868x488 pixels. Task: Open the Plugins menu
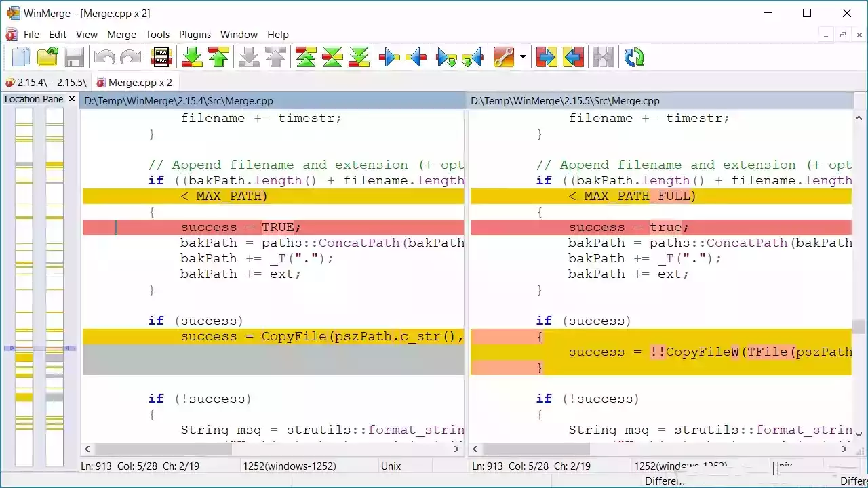pos(195,34)
